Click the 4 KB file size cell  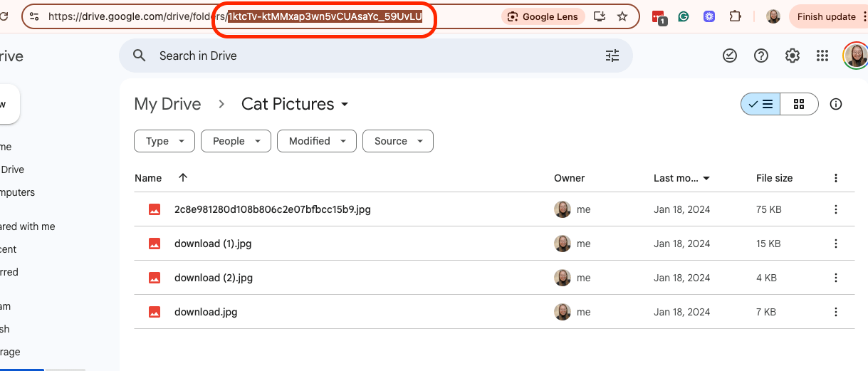click(766, 278)
